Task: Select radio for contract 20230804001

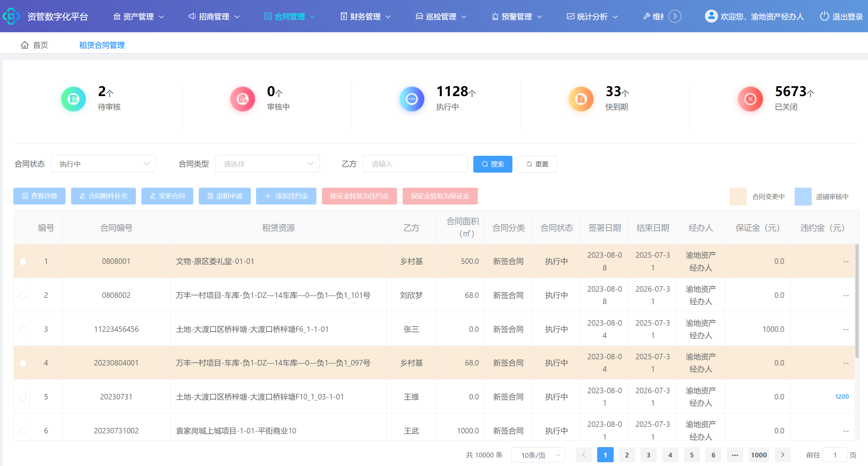Action: click(23, 363)
